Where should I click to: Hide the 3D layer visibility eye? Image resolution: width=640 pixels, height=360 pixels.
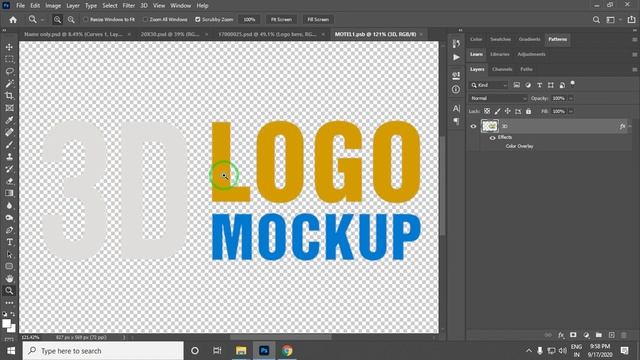(473, 126)
